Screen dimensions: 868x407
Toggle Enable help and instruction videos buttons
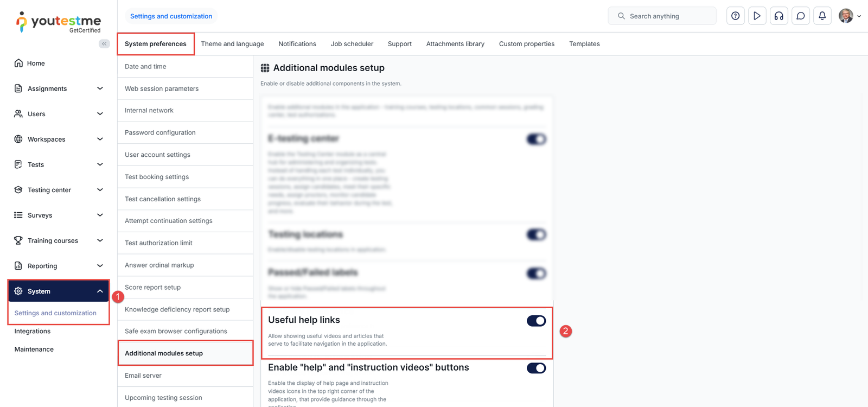(x=536, y=368)
